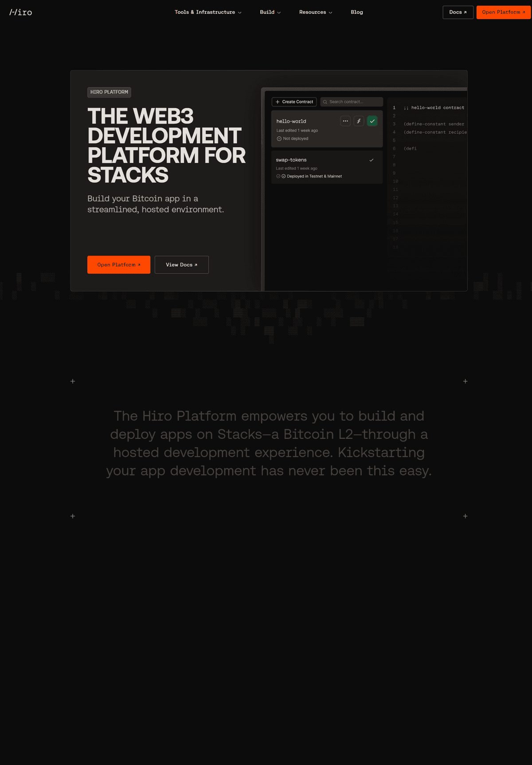Image resolution: width=532 pixels, height=765 pixels.
Task: Click the "Last edited 1 week ago" under hello-world
Action: pos(297,130)
